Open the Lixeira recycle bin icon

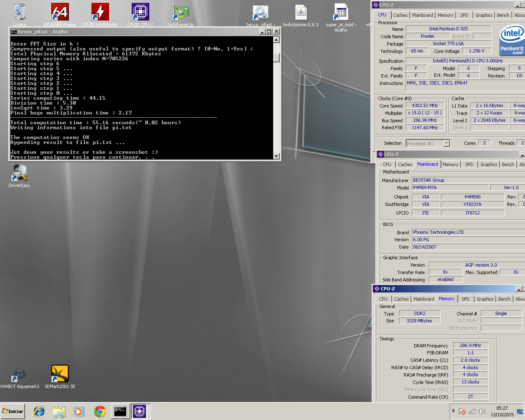tap(19, 15)
